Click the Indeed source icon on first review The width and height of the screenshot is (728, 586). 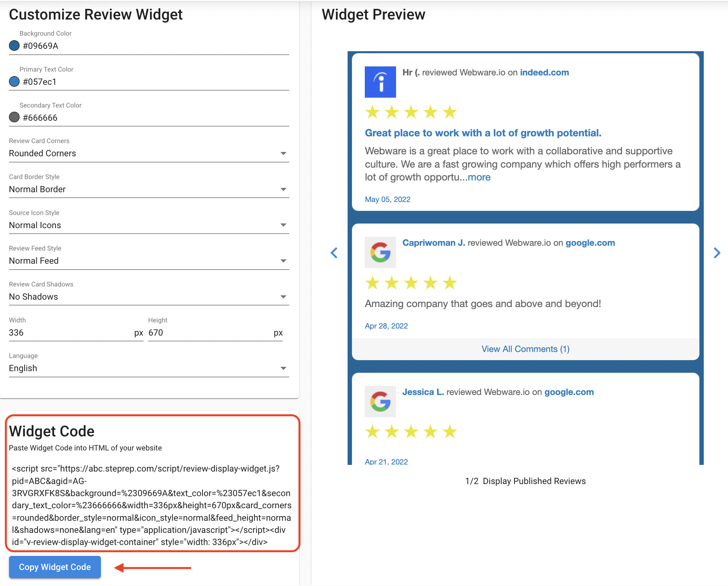pyautogui.click(x=380, y=82)
